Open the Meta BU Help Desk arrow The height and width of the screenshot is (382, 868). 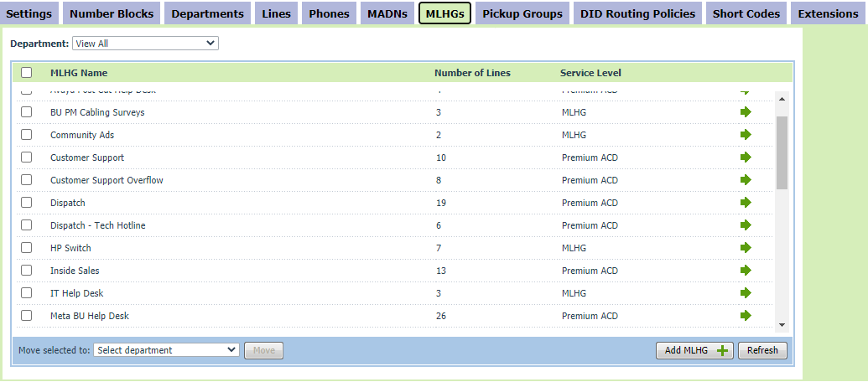point(746,316)
